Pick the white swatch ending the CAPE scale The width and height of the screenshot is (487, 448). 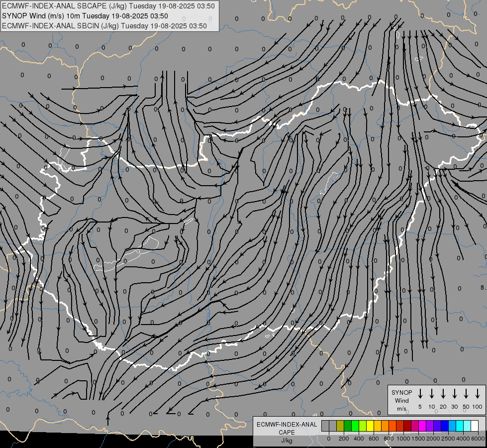pos(475,426)
